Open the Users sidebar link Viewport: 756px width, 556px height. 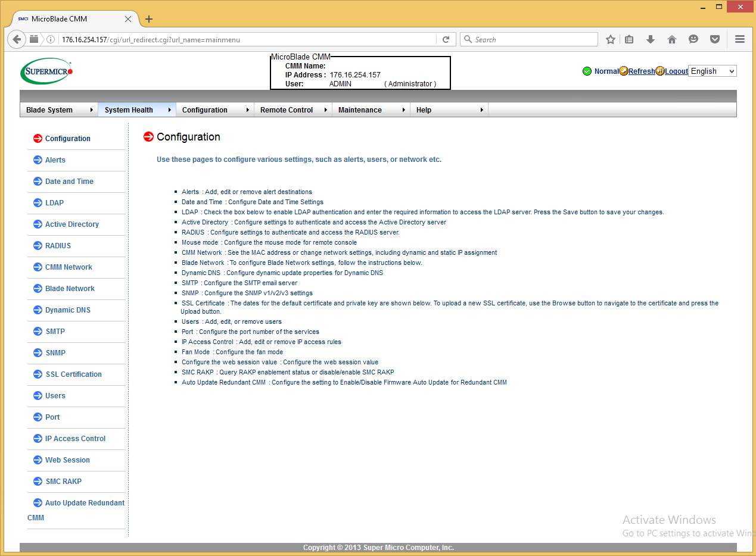point(55,395)
